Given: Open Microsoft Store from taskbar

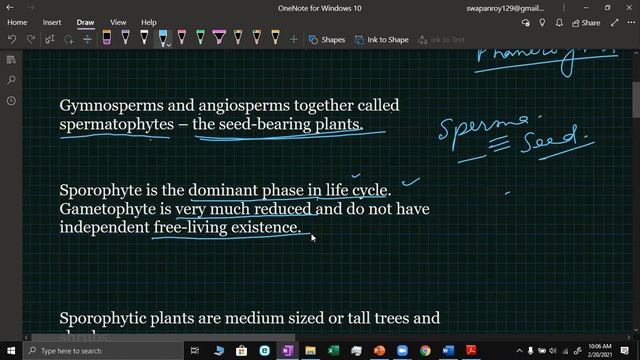Looking at the screenshot, I should (242, 351).
